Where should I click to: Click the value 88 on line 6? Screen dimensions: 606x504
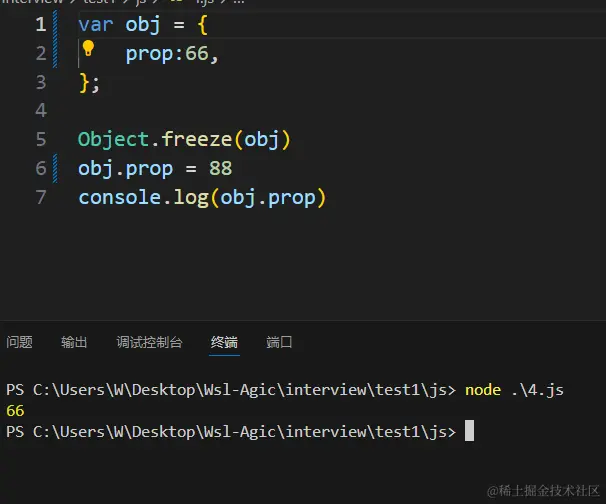tap(221, 169)
